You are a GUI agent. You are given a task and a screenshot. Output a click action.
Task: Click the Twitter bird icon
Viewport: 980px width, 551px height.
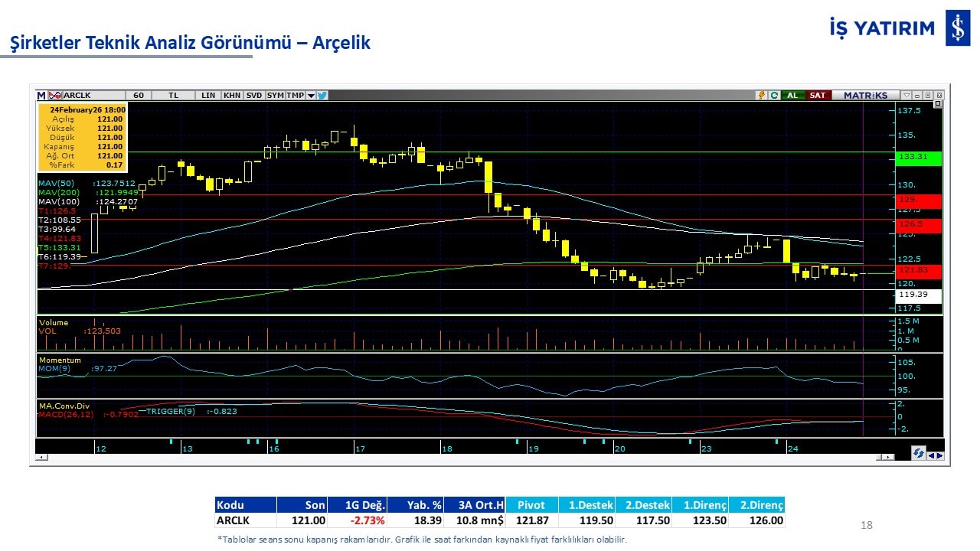click(x=322, y=96)
